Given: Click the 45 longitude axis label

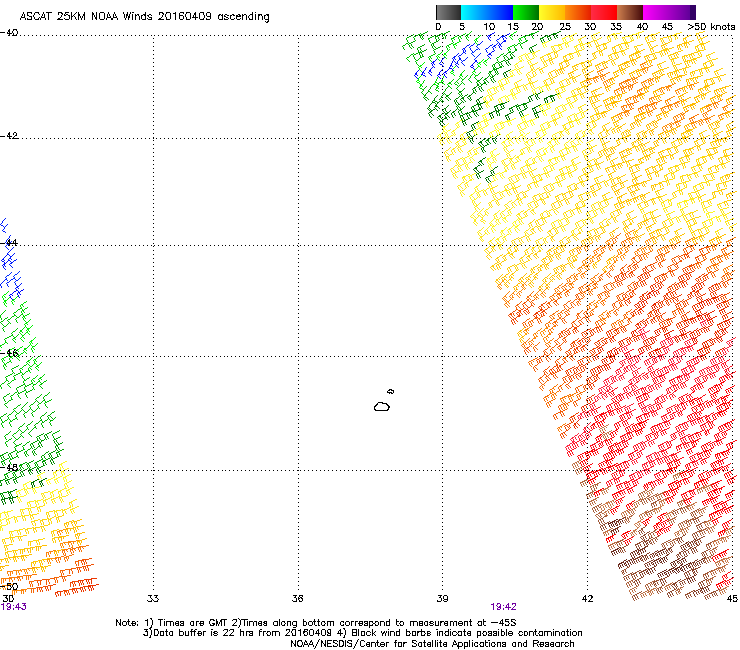Looking at the screenshot, I should [732, 599].
